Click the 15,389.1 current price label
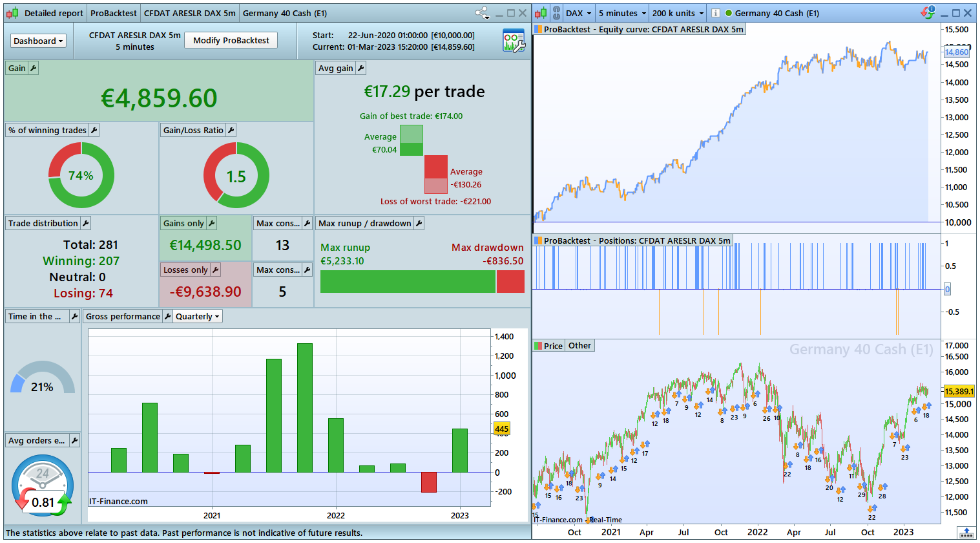This screenshot has width=980, height=543. (959, 391)
